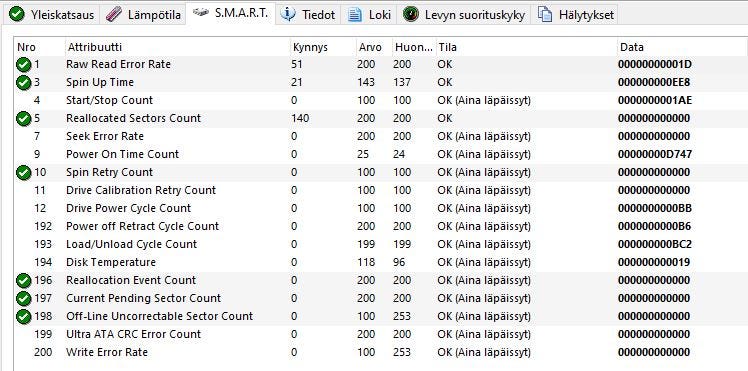Sort by the Nro column header

[39, 47]
